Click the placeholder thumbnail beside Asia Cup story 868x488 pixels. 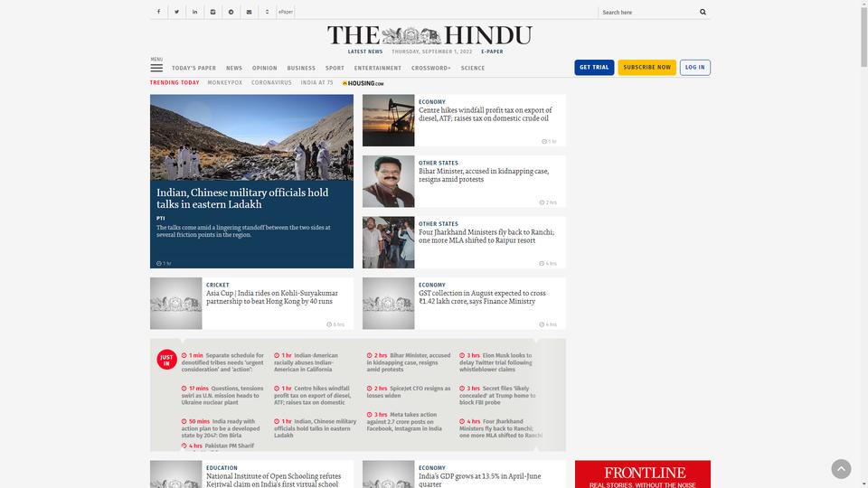(176, 304)
